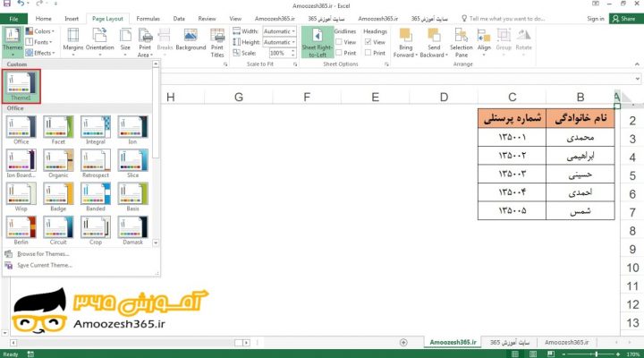Open Theme Colors dropdown
Image resolution: width=644 pixels, height=358 pixels.
click(x=40, y=31)
